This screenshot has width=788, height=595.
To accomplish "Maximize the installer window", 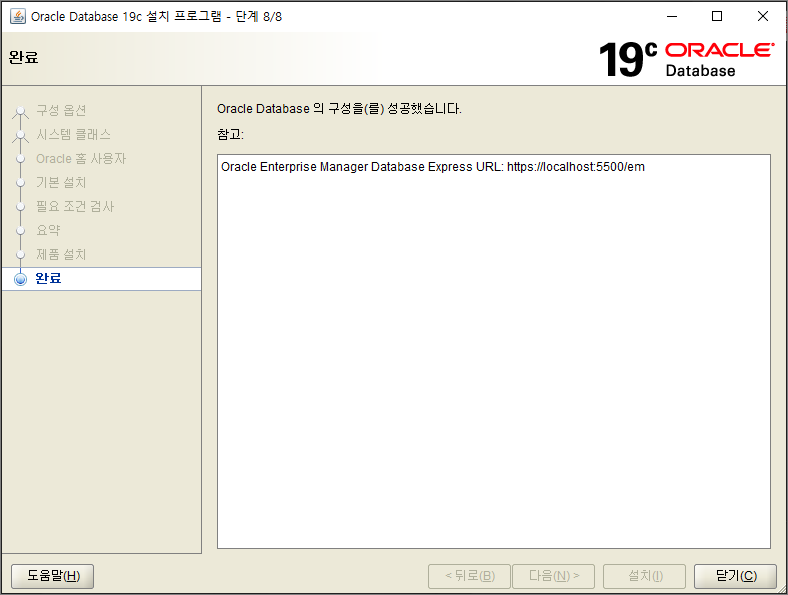I will tap(717, 17).
